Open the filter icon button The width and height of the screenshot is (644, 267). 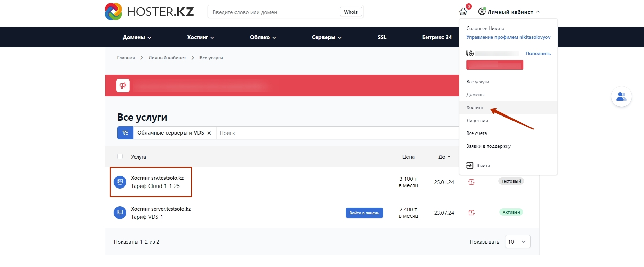(125, 133)
